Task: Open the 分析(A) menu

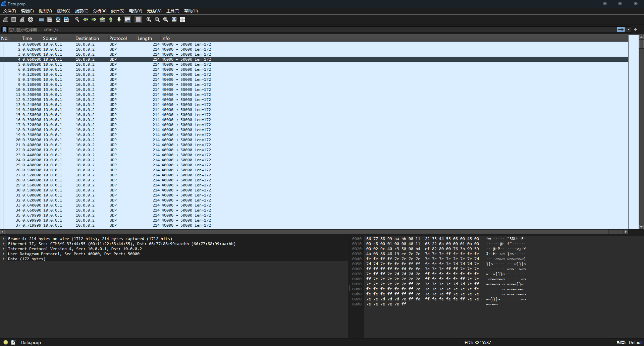Action: point(100,11)
